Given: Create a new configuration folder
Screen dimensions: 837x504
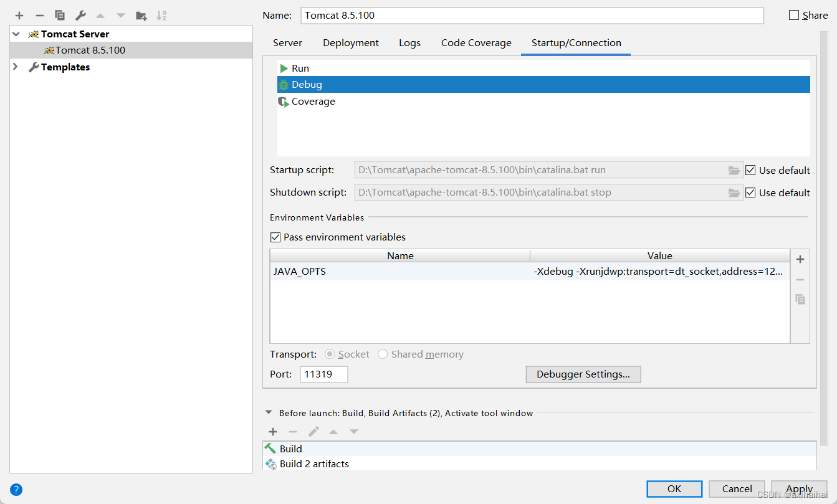Looking at the screenshot, I should pos(141,16).
